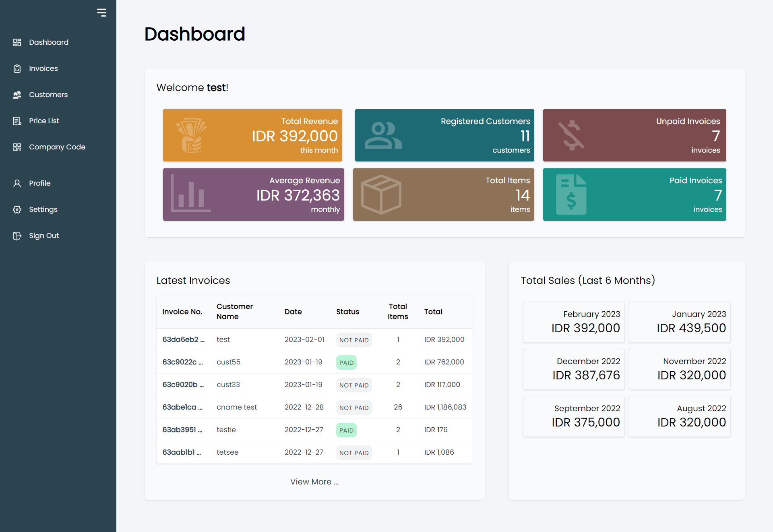Open invoice 63c9020b ...

pos(183,385)
